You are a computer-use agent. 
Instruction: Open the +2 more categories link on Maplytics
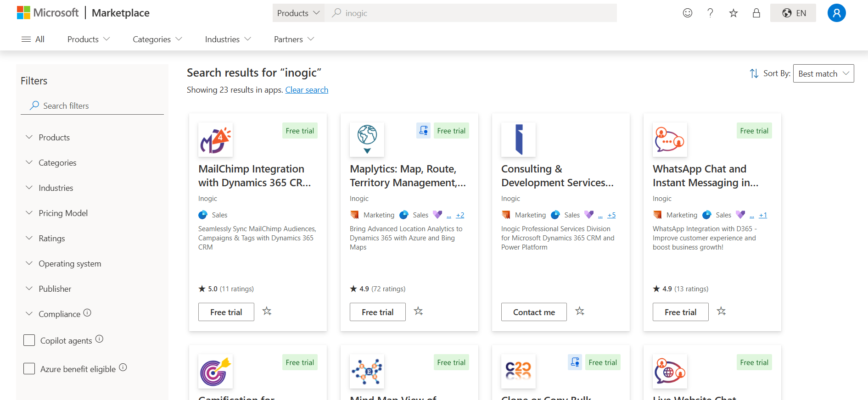[x=460, y=215]
